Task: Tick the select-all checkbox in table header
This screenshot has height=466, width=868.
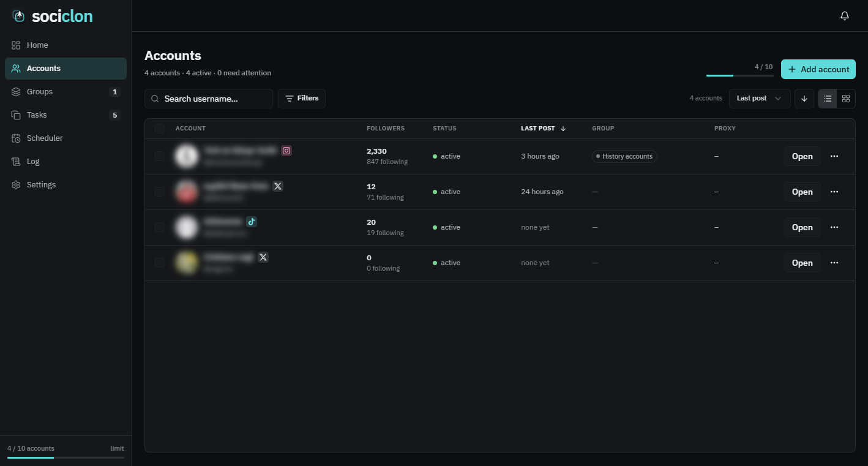Action: [160, 129]
